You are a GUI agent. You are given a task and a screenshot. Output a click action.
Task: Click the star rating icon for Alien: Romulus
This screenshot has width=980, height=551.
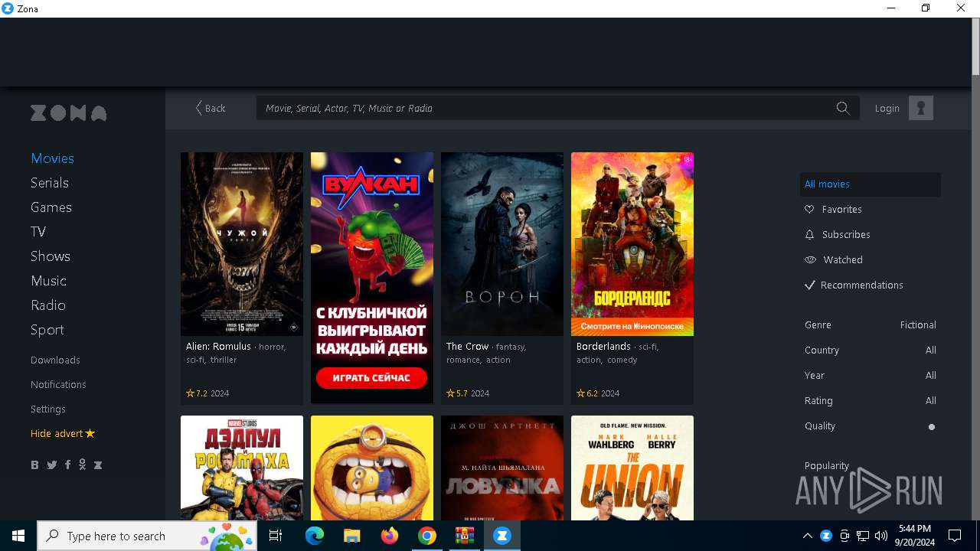190,393
